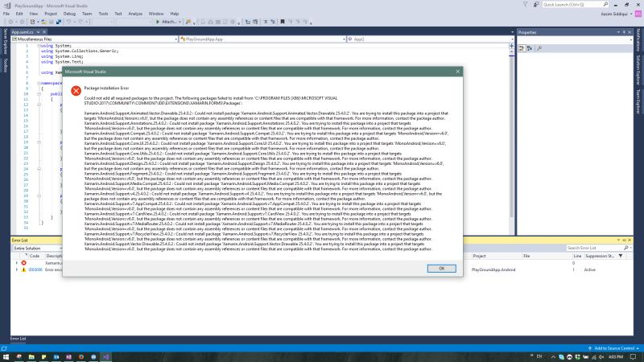The height and width of the screenshot is (362, 644).
Task: Click OK in the Package Installation Error dialog
Action: coord(441,269)
